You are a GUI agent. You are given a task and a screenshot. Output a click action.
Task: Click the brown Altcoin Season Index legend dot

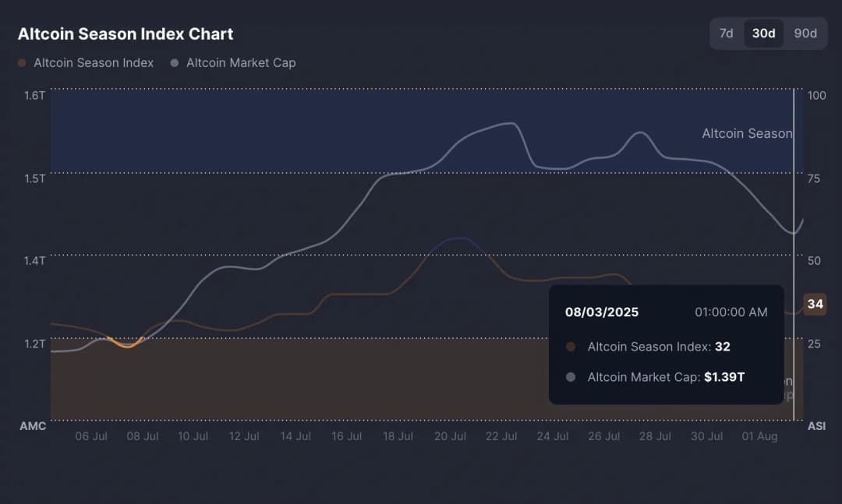(22, 63)
